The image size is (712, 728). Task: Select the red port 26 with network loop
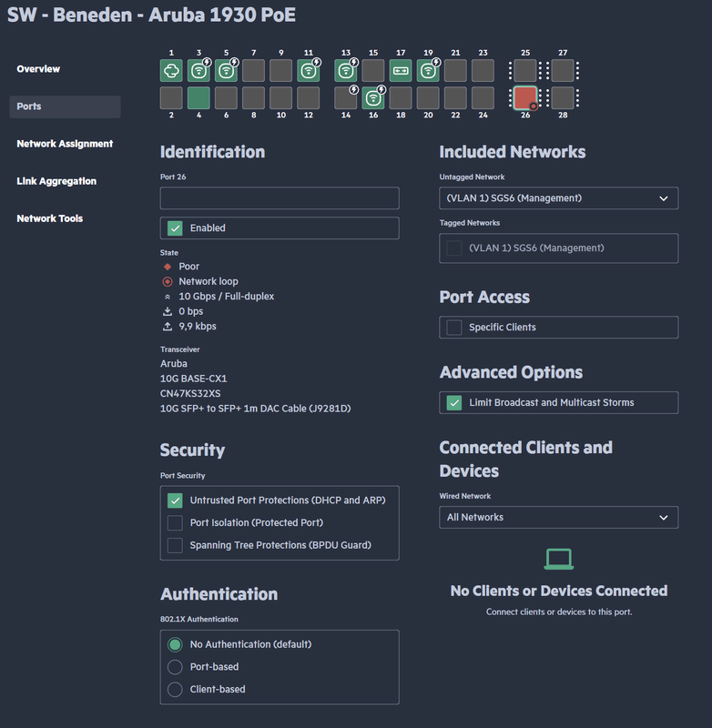525,98
